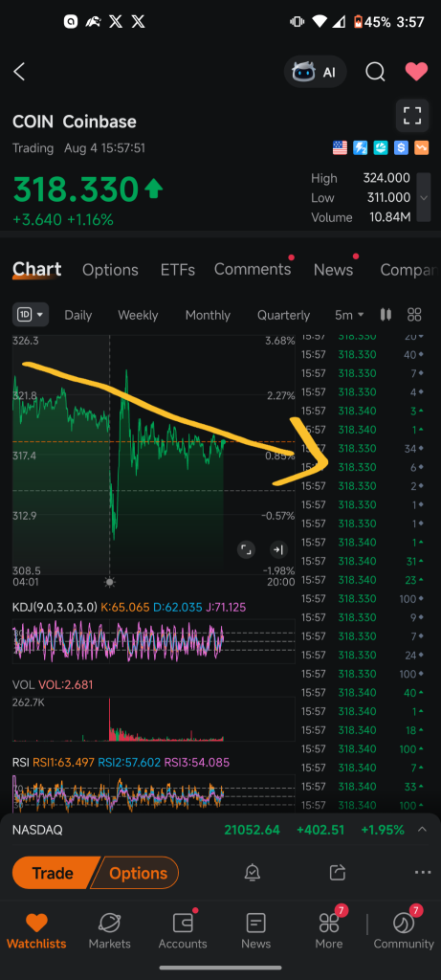Select the Daily chart period

78,315
